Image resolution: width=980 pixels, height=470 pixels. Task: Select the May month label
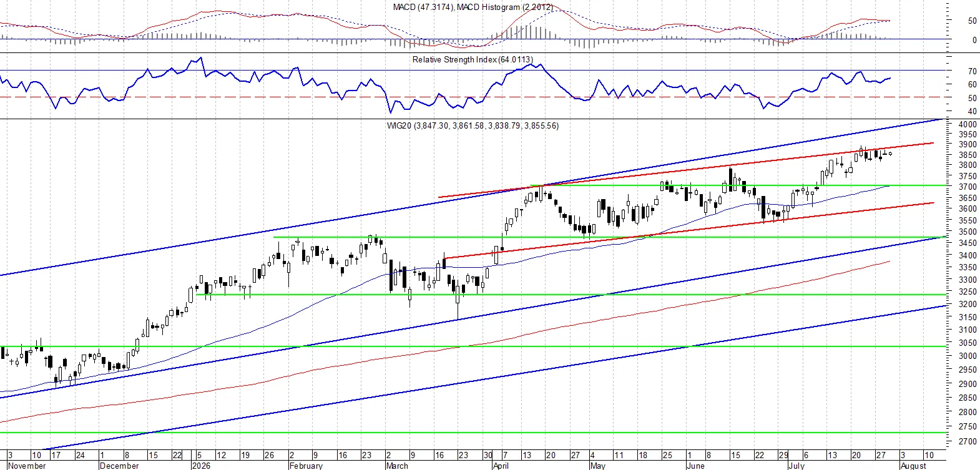[x=597, y=466]
